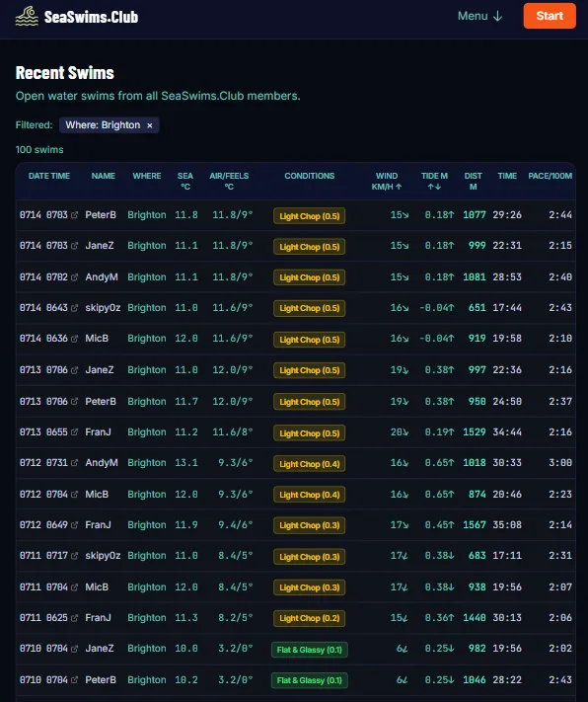Click the -0.04 tide value in skipyOz row
The width and height of the screenshot is (588, 702).
coord(437,308)
